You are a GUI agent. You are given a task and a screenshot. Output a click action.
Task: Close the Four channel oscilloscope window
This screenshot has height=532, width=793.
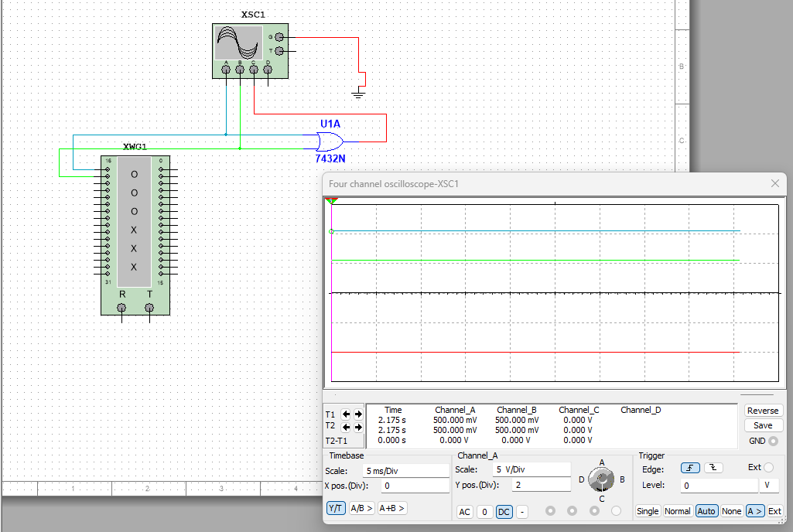tap(774, 183)
